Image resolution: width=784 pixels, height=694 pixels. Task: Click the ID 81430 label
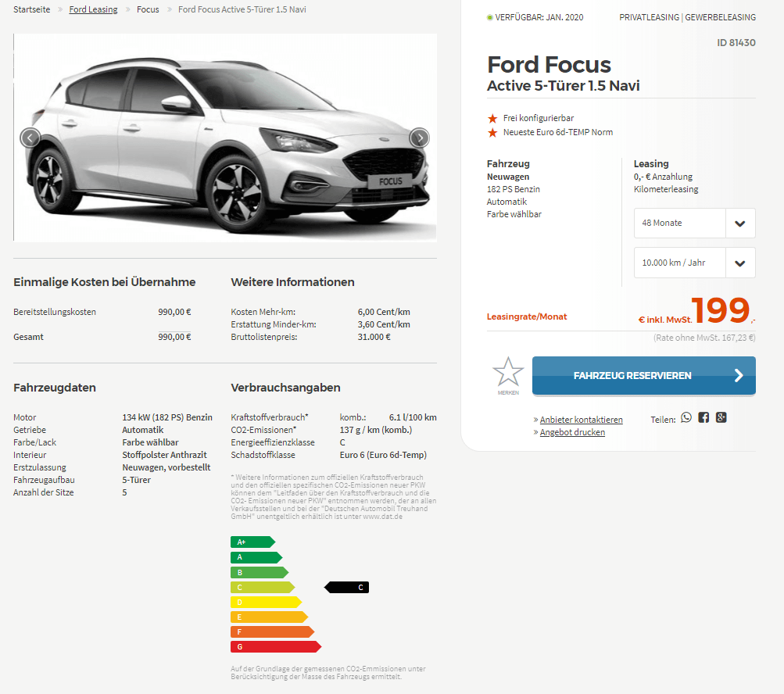pos(736,42)
